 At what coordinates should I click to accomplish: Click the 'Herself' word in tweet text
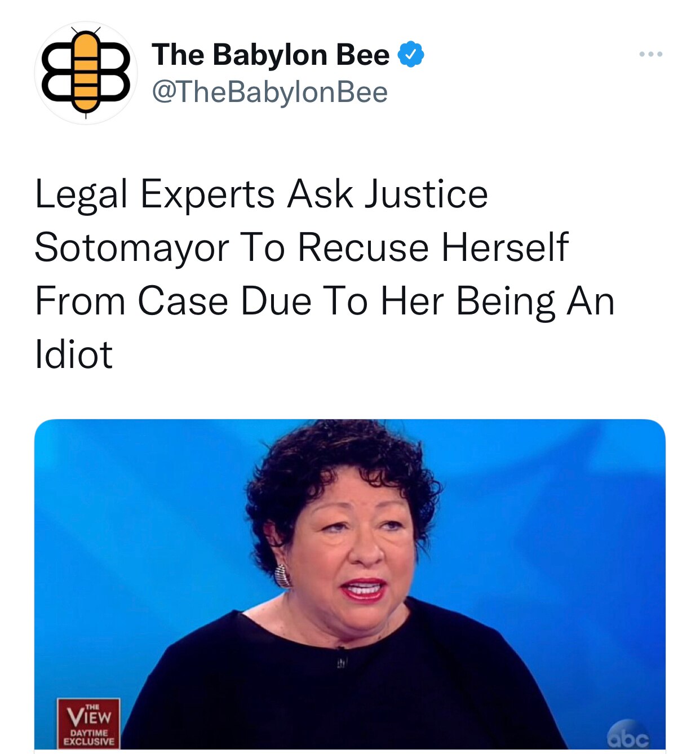click(x=505, y=247)
